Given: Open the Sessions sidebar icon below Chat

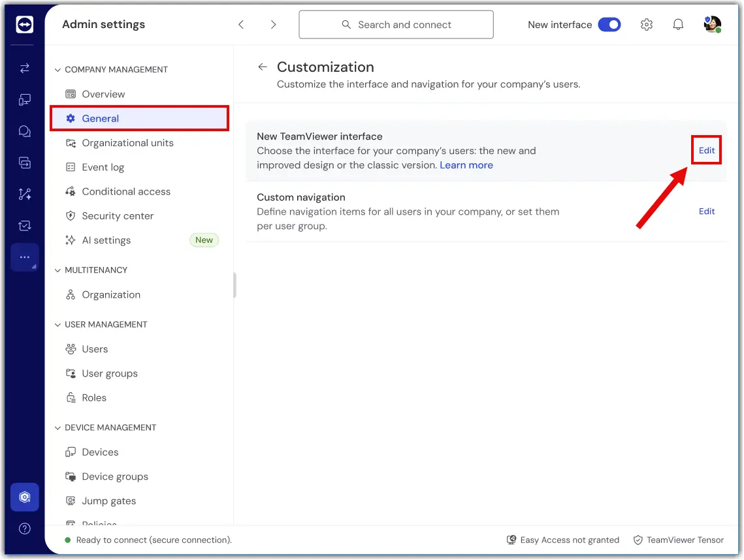Looking at the screenshot, I should [x=25, y=163].
